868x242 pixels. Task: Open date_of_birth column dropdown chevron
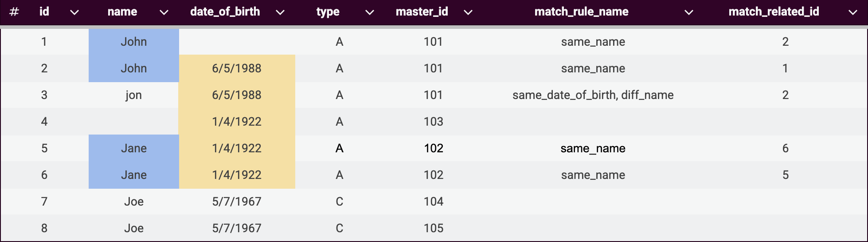[280, 12]
